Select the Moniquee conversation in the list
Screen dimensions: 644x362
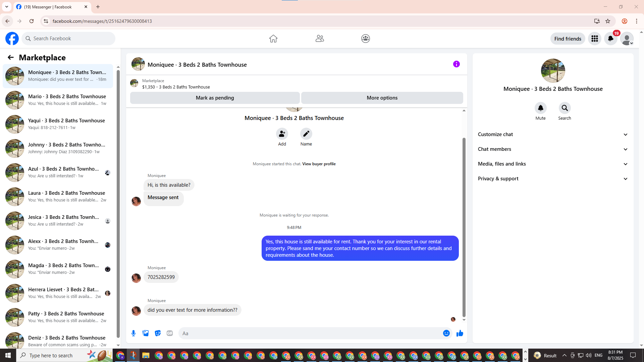click(x=58, y=76)
